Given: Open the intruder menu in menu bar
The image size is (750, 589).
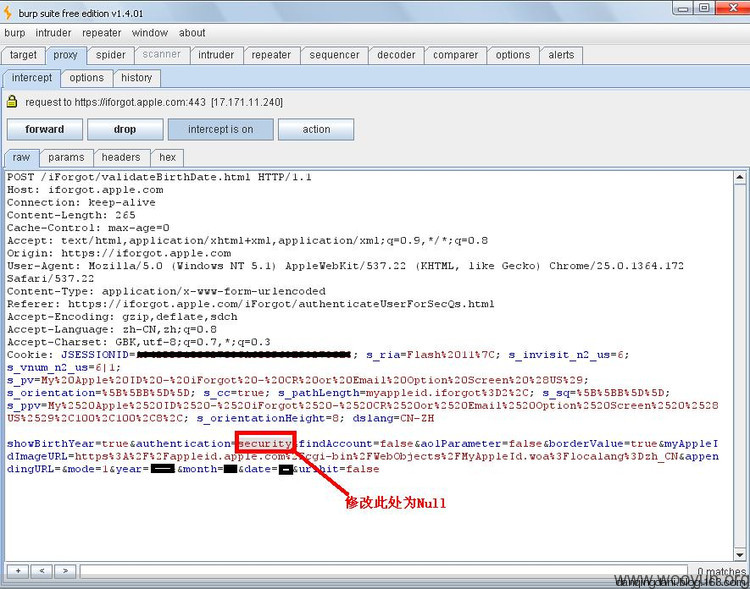Looking at the screenshot, I should [53, 33].
